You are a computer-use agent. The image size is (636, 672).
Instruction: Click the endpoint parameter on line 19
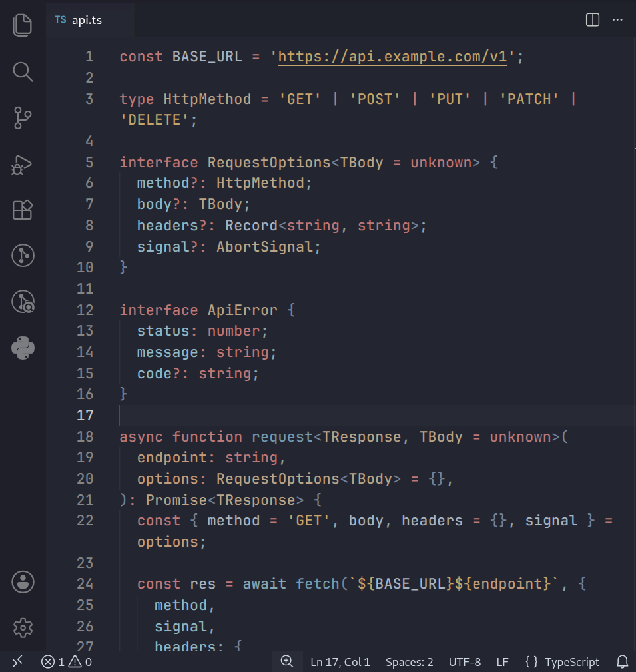(172, 458)
